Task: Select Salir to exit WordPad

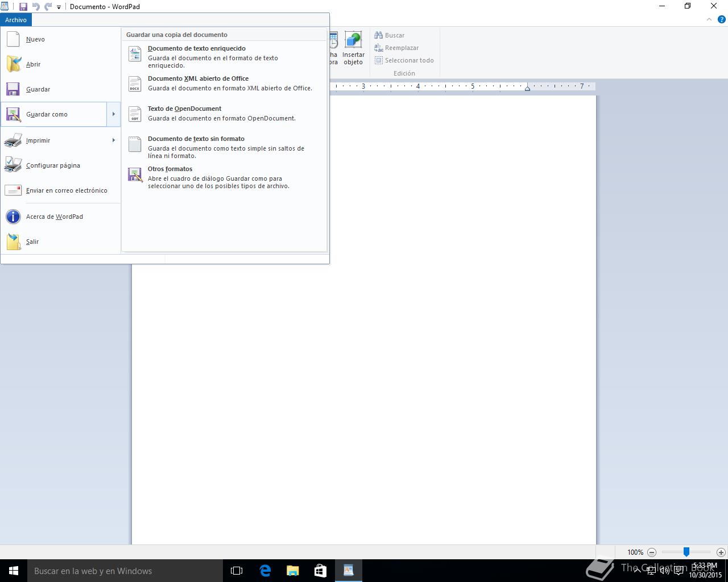Action: pyautogui.click(x=60, y=242)
